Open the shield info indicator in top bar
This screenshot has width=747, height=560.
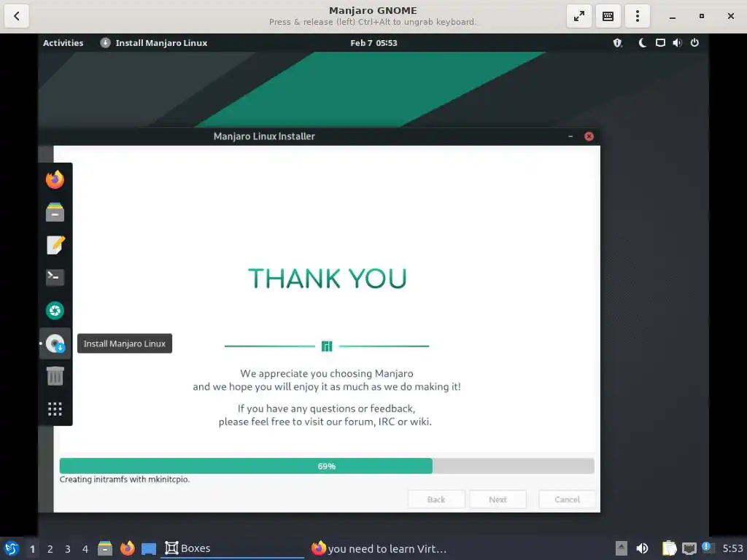pos(618,43)
